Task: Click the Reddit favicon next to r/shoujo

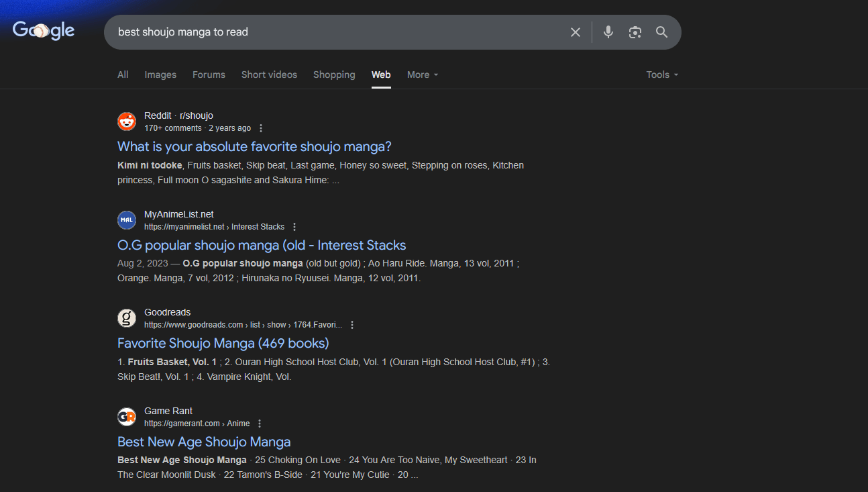Action: (x=127, y=121)
